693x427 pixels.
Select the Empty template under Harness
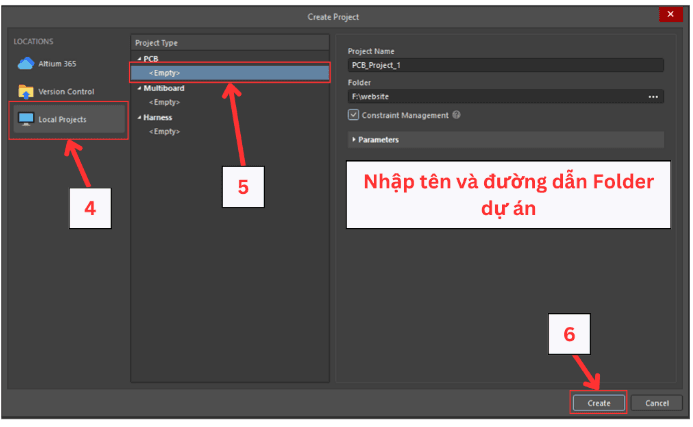tap(165, 131)
